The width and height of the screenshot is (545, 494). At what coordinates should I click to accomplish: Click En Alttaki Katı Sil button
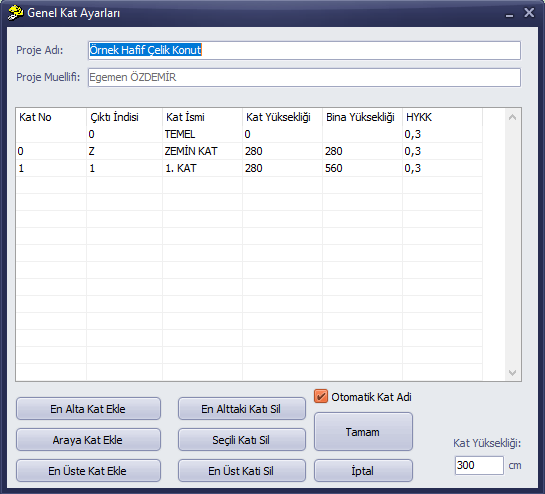[x=242, y=409]
